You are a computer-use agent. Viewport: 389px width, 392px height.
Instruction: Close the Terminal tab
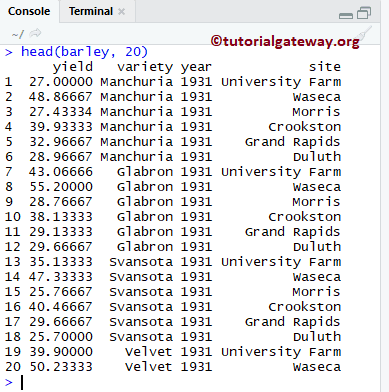122,12
